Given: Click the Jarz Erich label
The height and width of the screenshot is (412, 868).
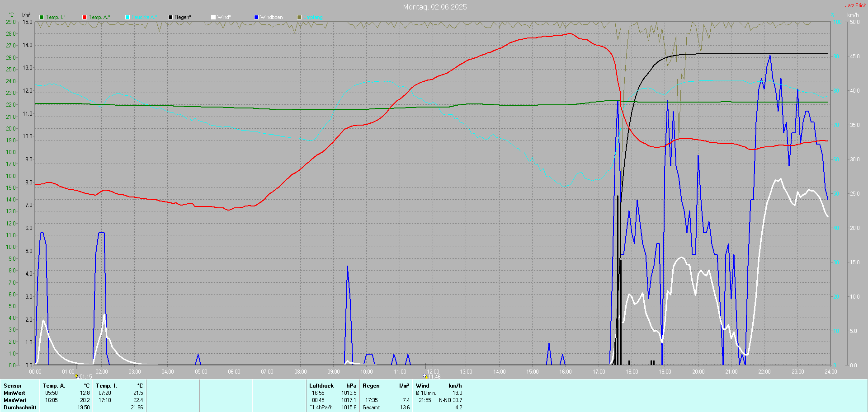Looking at the screenshot, I should click(855, 5).
